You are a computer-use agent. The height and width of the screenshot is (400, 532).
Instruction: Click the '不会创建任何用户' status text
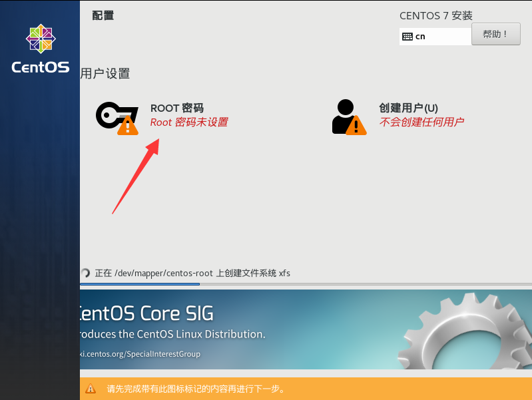point(421,122)
